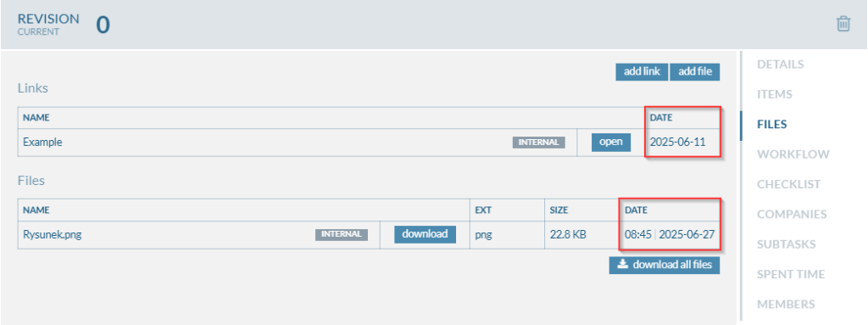Click the INTERNAL badge on Example link

click(538, 143)
